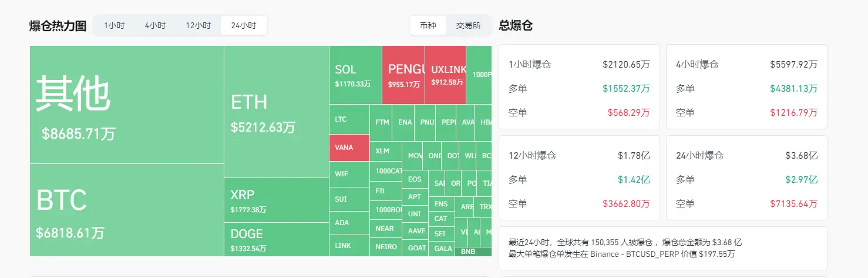
Task: Click the red PENGU tile
Action: [403, 75]
